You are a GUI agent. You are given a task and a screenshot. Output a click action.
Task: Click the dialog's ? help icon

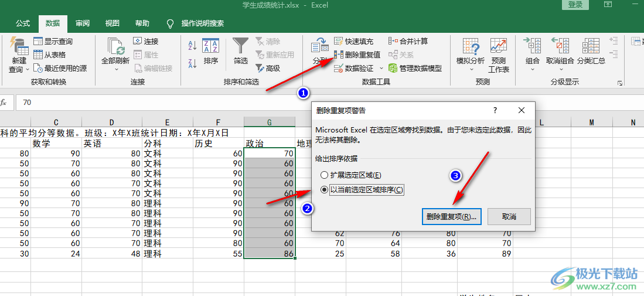495,110
